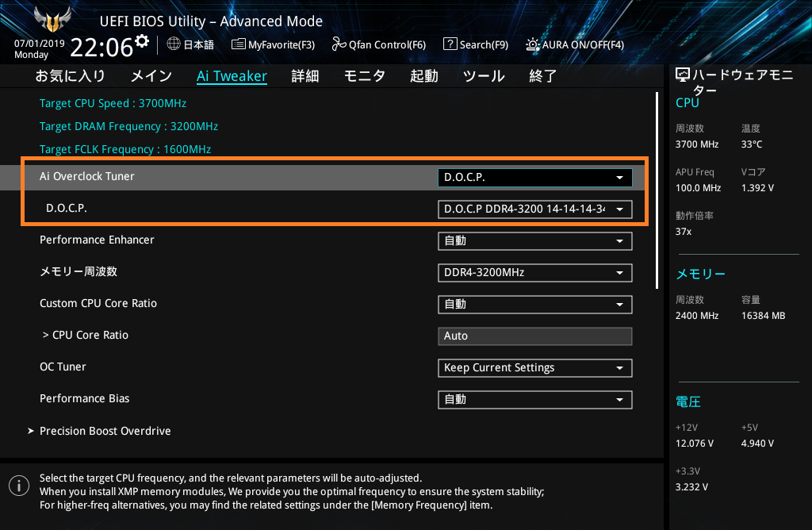
Task: Open Qfan Control(F6)
Action: pyautogui.click(x=378, y=44)
